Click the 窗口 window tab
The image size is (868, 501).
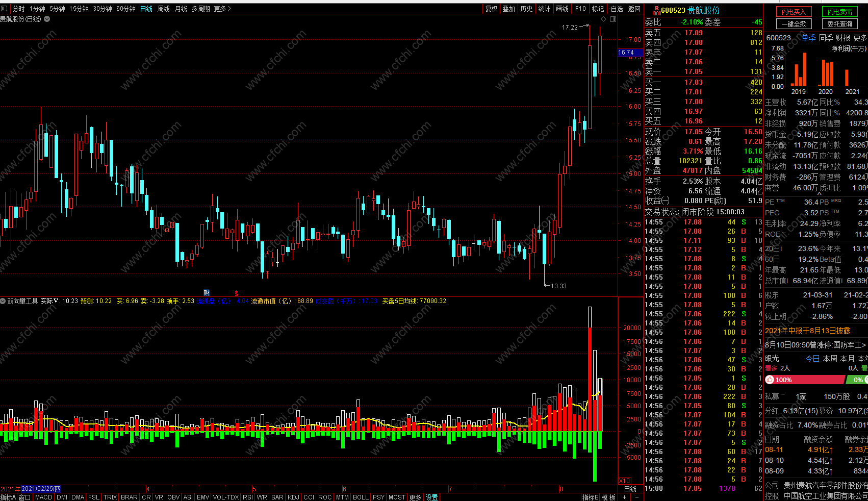tap(24, 497)
